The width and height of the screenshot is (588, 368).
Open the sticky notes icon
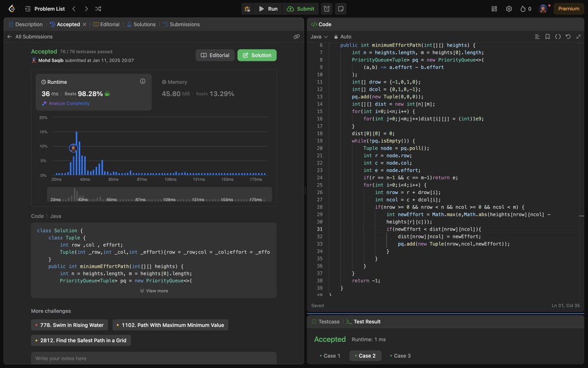click(x=341, y=9)
